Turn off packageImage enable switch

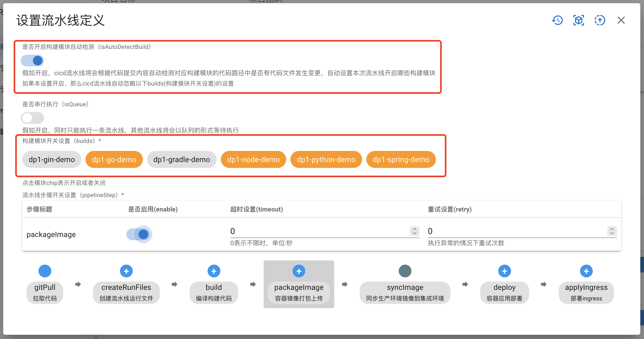(x=139, y=234)
